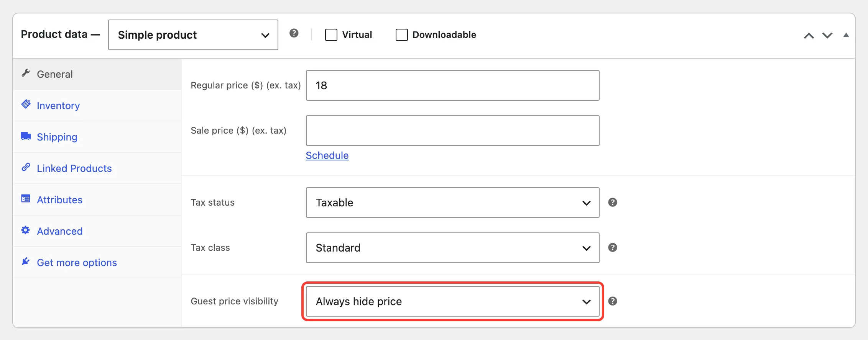Click the Tax status label
The width and height of the screenshot is (868, 340).
point(213,203)
